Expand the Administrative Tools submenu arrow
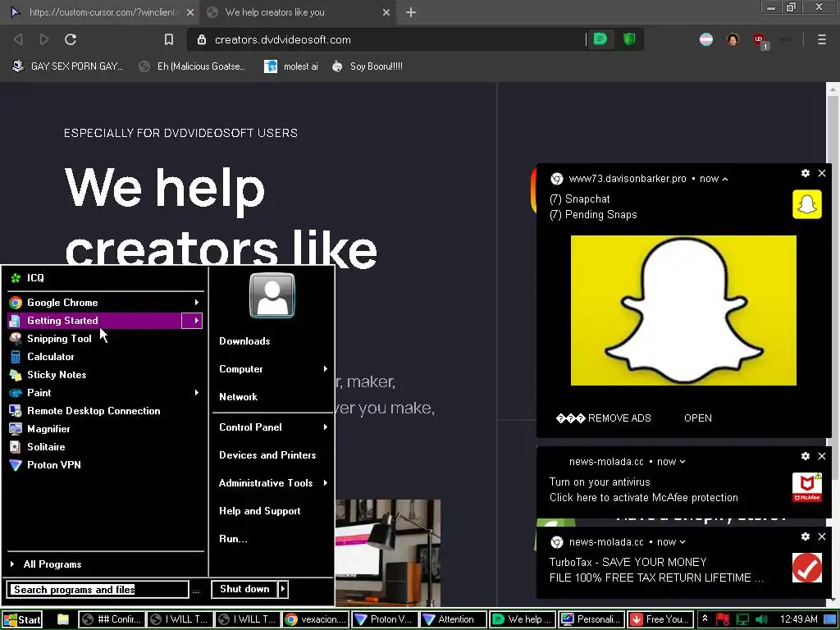840x630 pixels. click(x=325, y=482)
